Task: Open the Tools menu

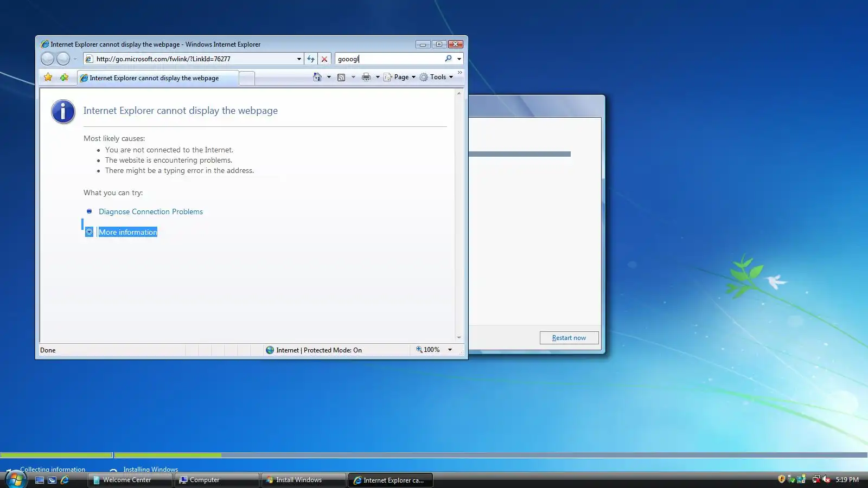Action: pyautogui.click(x=436, y=77)
